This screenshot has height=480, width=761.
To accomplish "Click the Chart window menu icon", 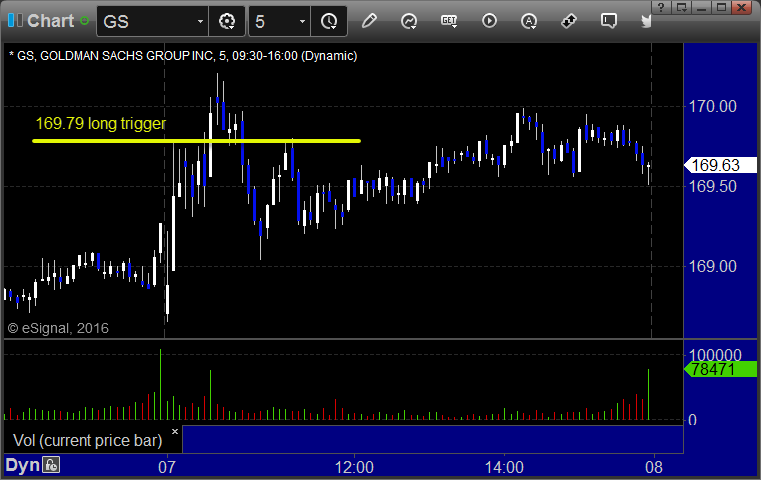I will 15,21.
